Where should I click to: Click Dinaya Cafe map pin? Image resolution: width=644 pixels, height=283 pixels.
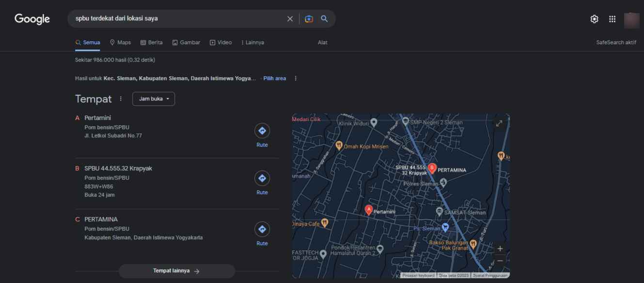325,223
